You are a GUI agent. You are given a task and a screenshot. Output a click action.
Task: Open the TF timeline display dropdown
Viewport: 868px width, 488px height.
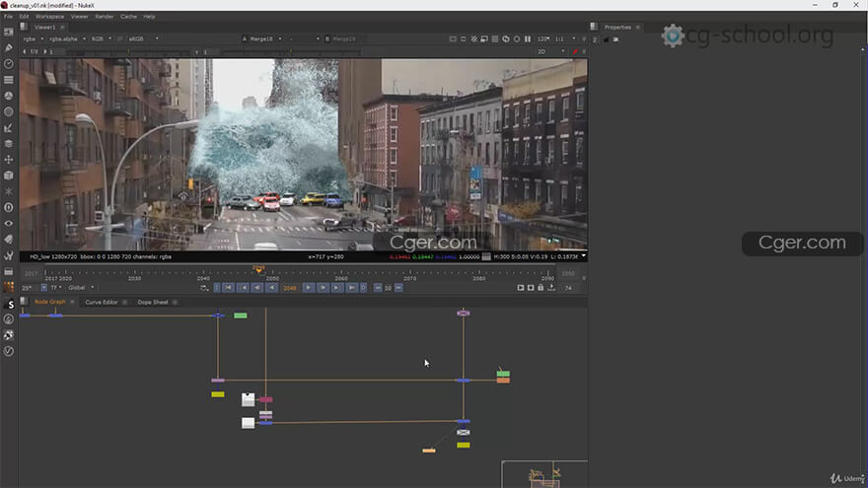point(56,288)
